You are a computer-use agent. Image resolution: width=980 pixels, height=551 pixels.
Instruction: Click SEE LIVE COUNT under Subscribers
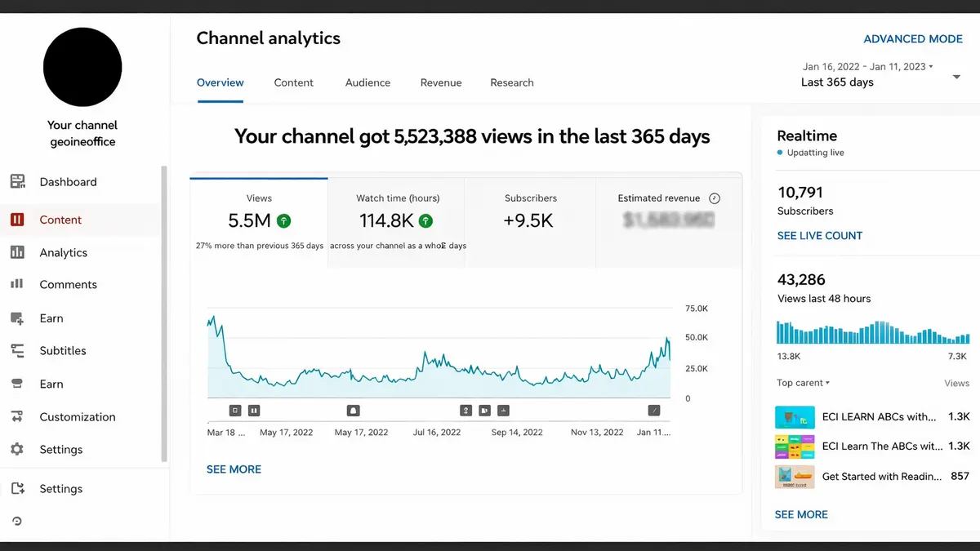pos(820,236)
